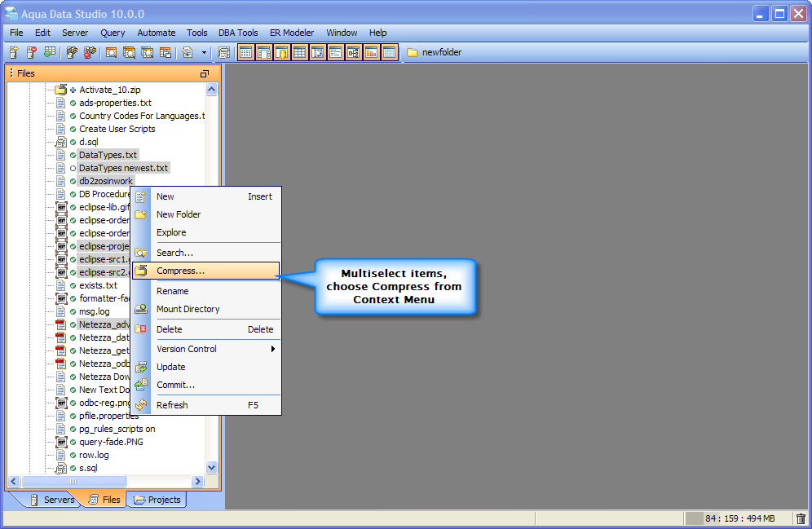Select query-fade.PNG in the file tree
This screenshot has width=812, height=529.
coord(111,442)
